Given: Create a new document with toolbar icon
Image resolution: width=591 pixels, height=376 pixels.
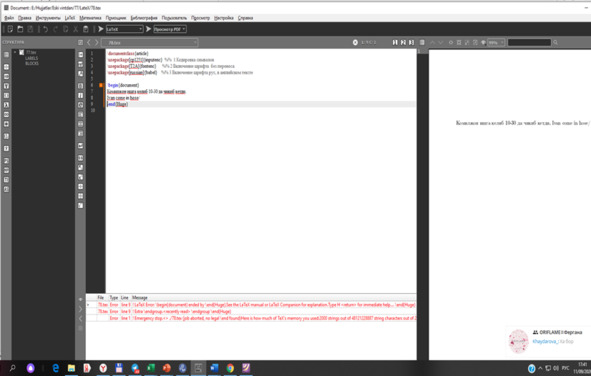Looking at the screenshot, I should pyautogui.click(x=10, y=29).
